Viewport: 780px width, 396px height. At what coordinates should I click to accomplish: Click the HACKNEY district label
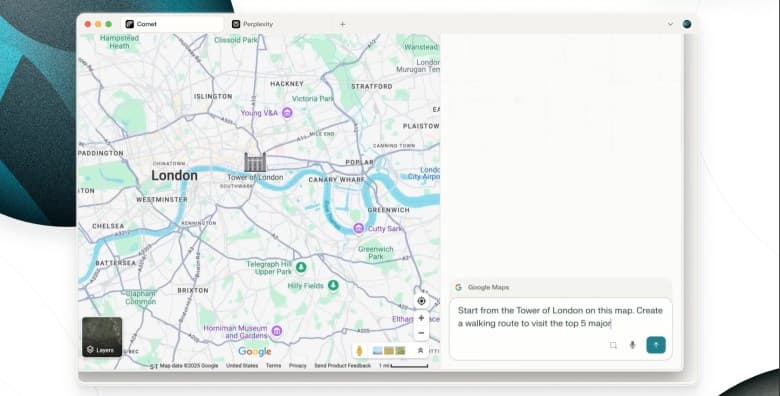287,84
